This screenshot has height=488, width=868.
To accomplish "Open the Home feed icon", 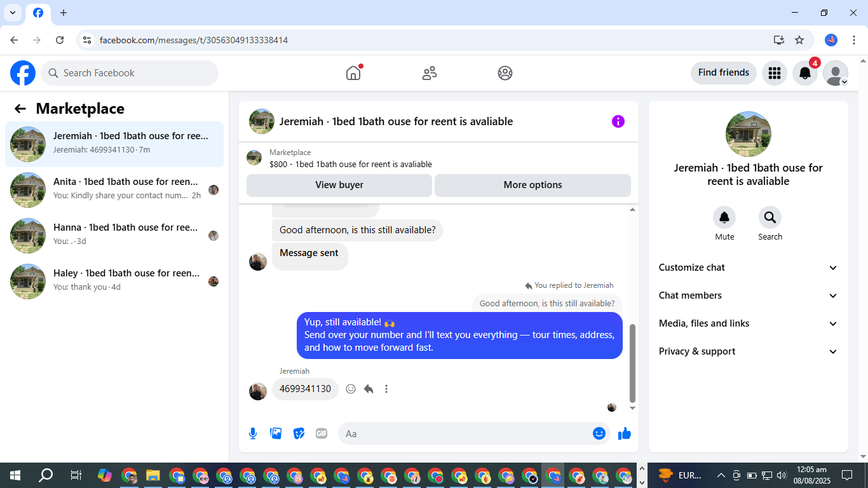I will coord(353,73).
